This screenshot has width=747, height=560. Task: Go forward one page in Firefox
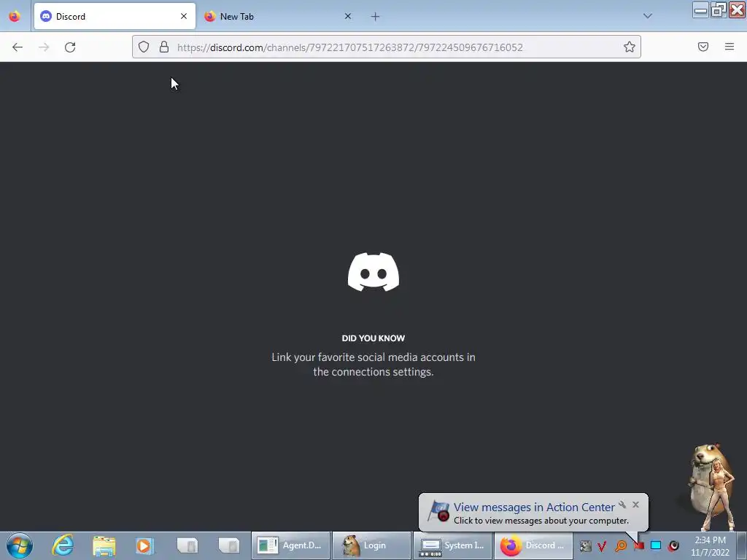click(x=44, y=47)
